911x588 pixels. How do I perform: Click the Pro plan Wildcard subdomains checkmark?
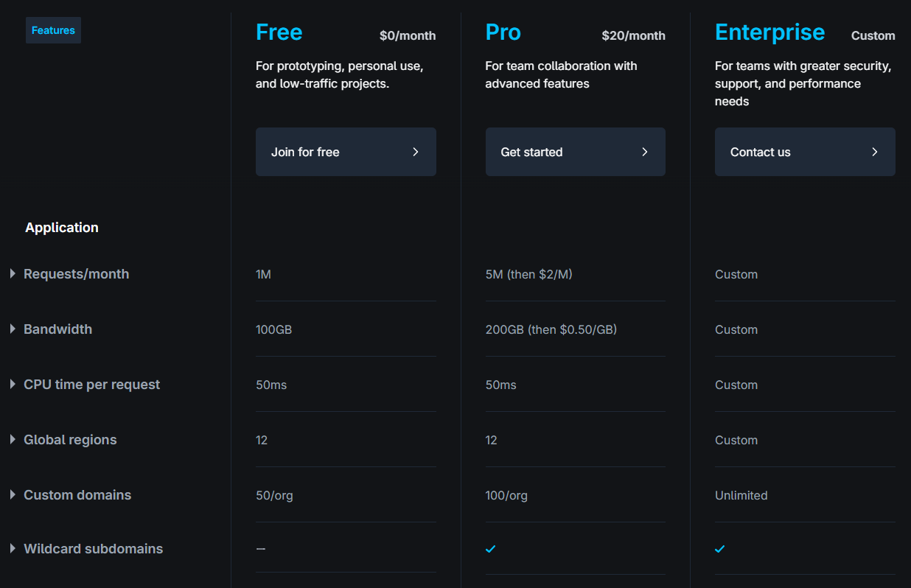pyautogui.click(x=491, y=549)
